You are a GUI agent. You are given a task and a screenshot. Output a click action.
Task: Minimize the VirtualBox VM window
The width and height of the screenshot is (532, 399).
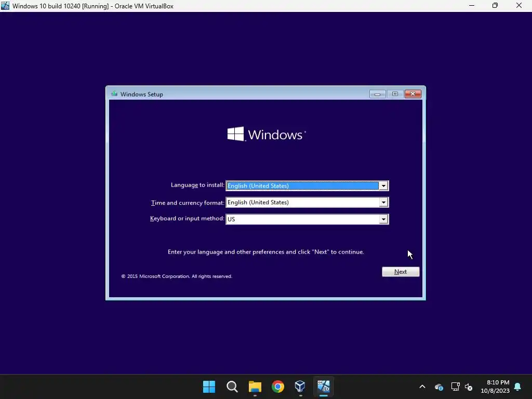[x=472, y=6]
